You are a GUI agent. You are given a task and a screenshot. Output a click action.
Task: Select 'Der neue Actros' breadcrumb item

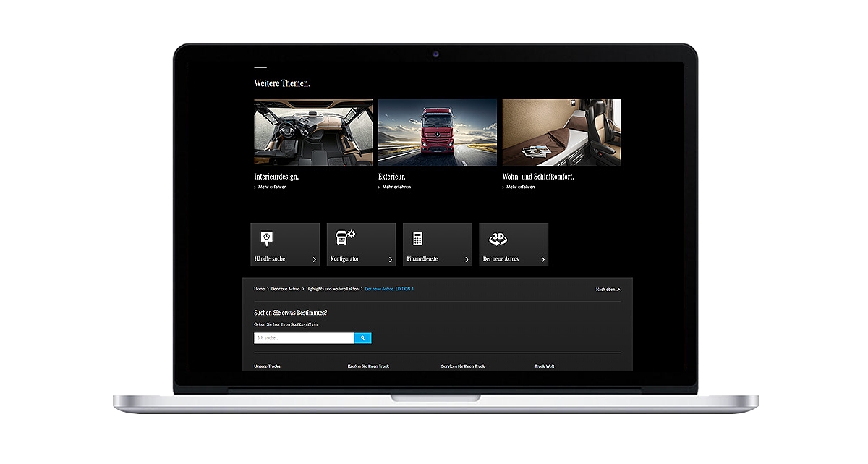point(285,289)
